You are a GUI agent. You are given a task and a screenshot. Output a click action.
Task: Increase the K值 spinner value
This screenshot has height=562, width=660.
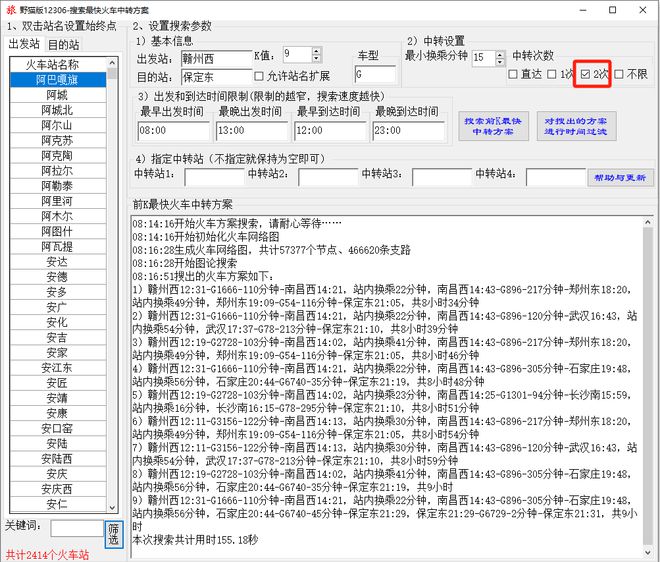click(317, 51)
